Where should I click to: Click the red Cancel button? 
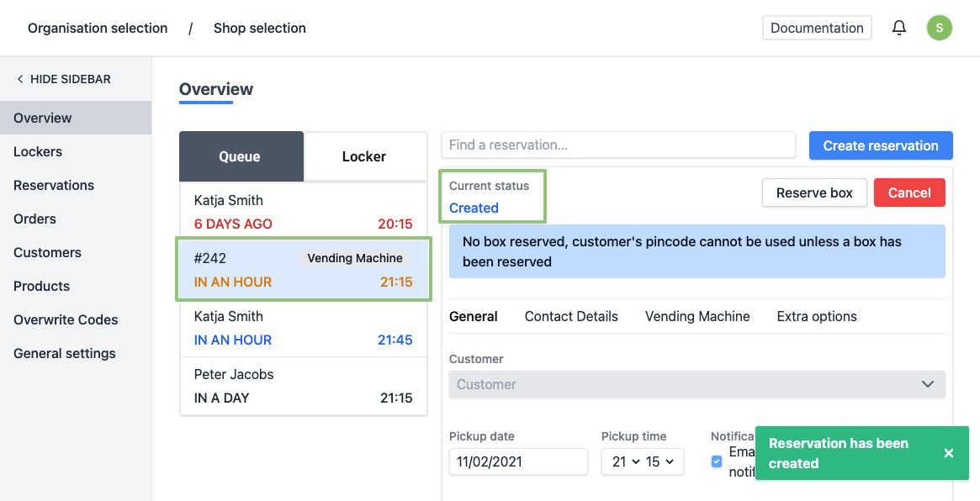[x=908, y=192]
